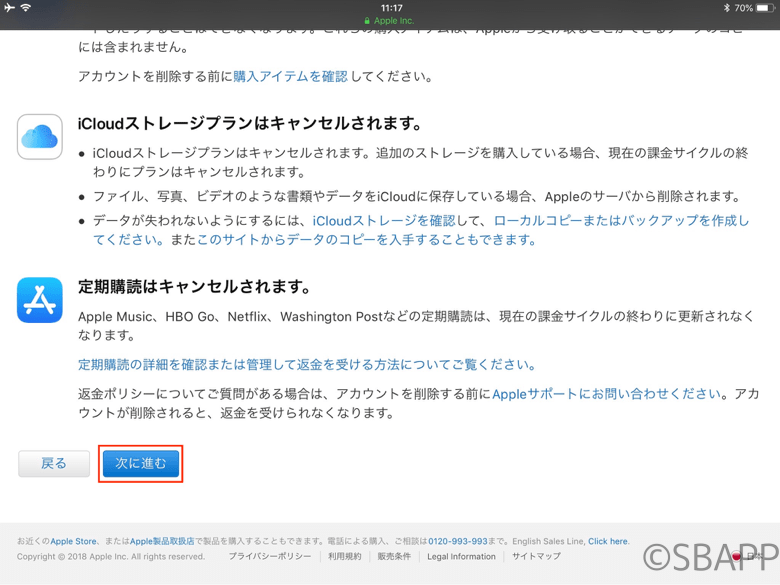Tap the Wi-Fi status icon

[x=26, y=7]
